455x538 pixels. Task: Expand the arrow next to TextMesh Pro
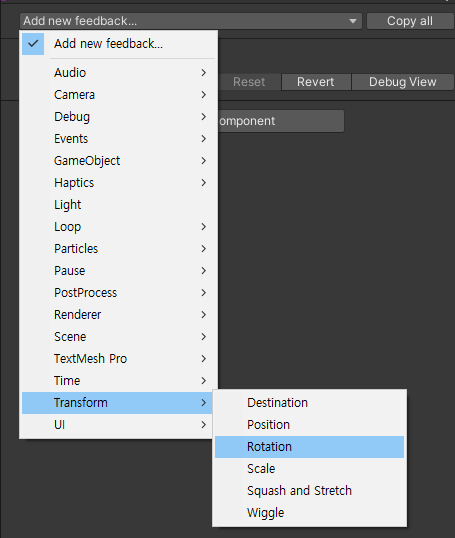[x=204, y=359]
